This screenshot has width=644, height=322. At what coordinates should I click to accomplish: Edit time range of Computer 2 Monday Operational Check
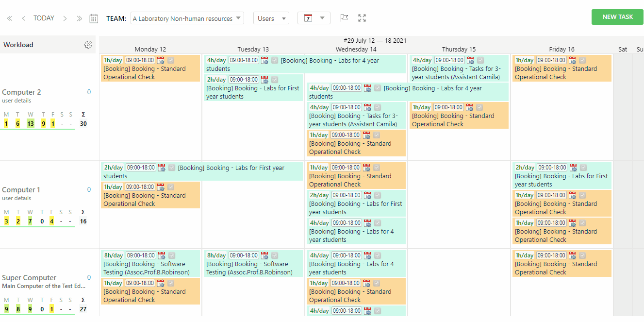tap(140, 60)
